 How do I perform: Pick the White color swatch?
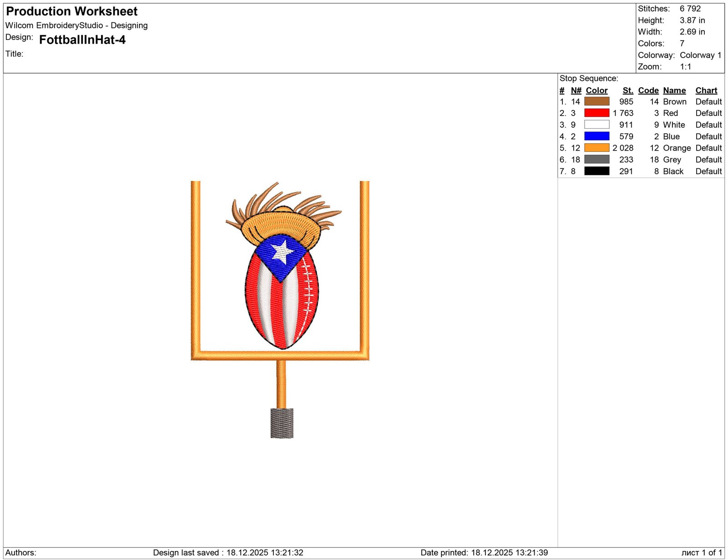coord(596,125)
